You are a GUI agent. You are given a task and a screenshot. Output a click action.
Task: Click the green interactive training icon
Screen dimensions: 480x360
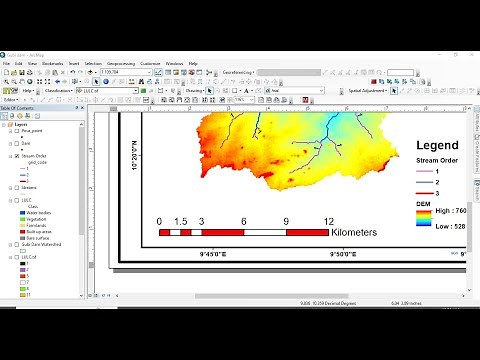[x=143, y=91]
